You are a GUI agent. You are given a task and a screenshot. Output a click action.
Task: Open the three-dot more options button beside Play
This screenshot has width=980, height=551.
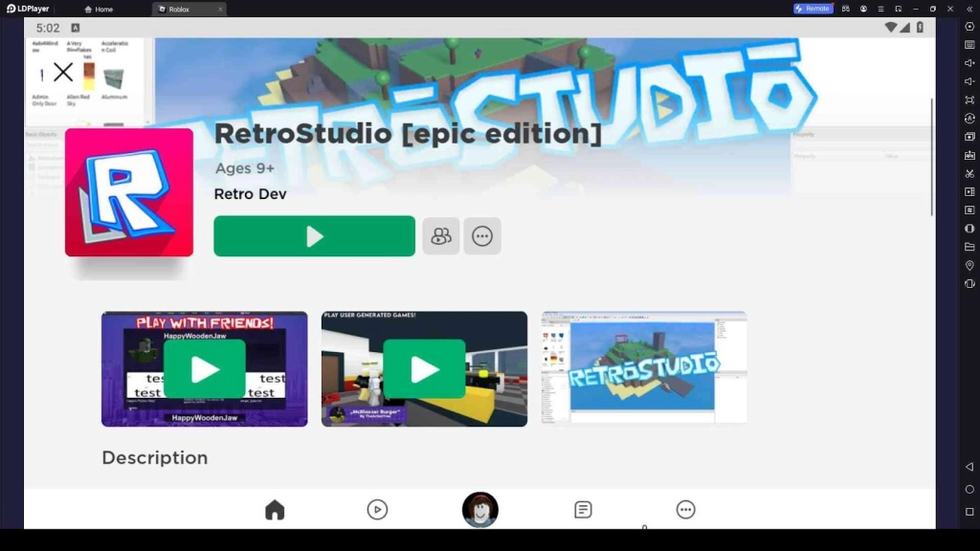click(482, 236)
